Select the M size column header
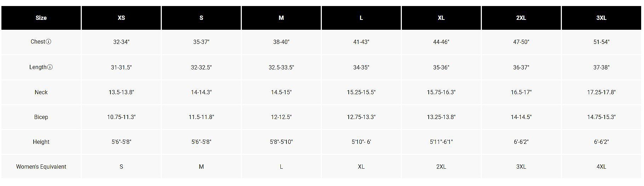 coord(281,18)
